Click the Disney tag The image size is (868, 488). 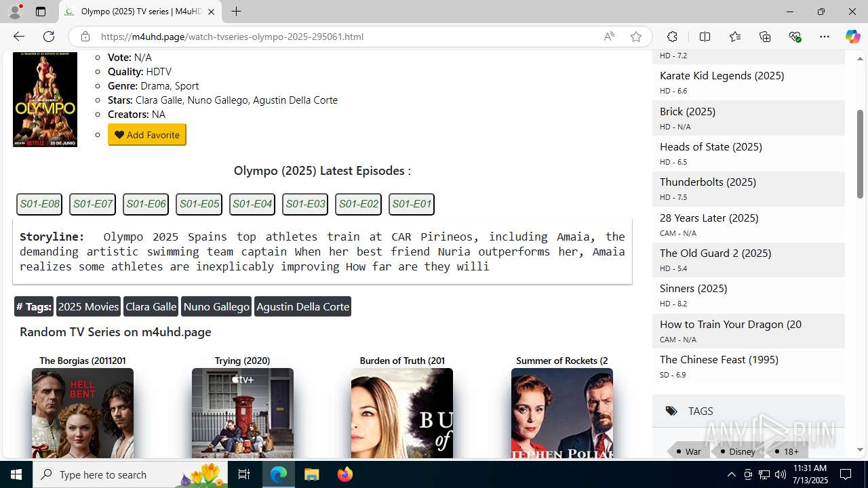pos(737,451)
